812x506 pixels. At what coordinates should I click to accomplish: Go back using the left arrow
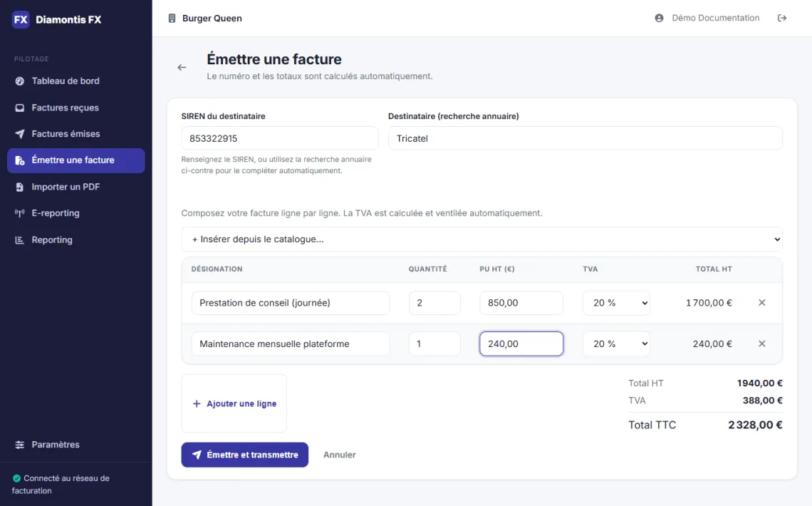[x=182, y=67]
